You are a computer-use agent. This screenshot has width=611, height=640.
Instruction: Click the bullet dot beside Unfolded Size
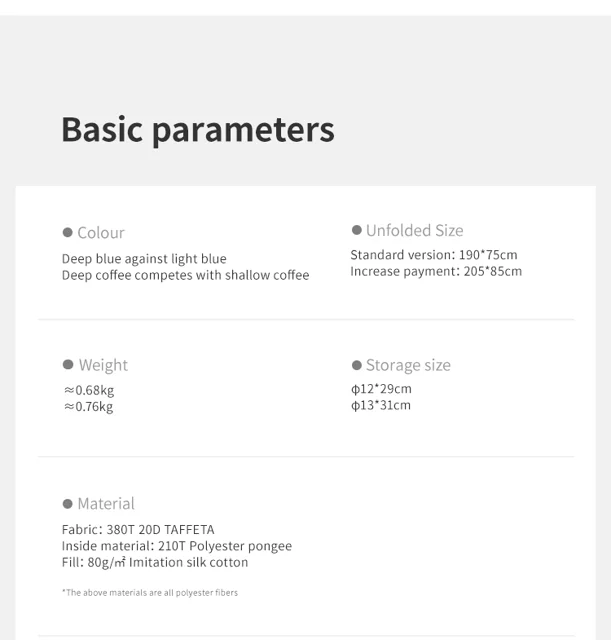(x=356, y=230)
